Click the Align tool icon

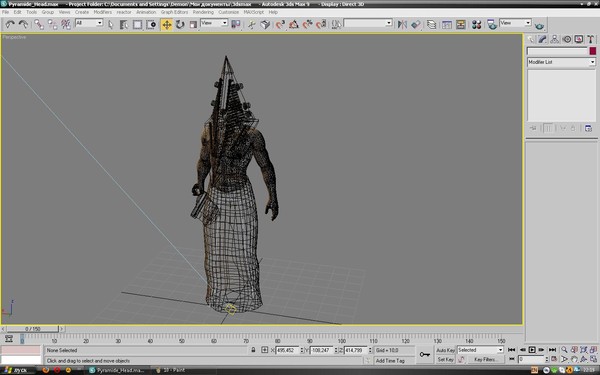point(416,24)
